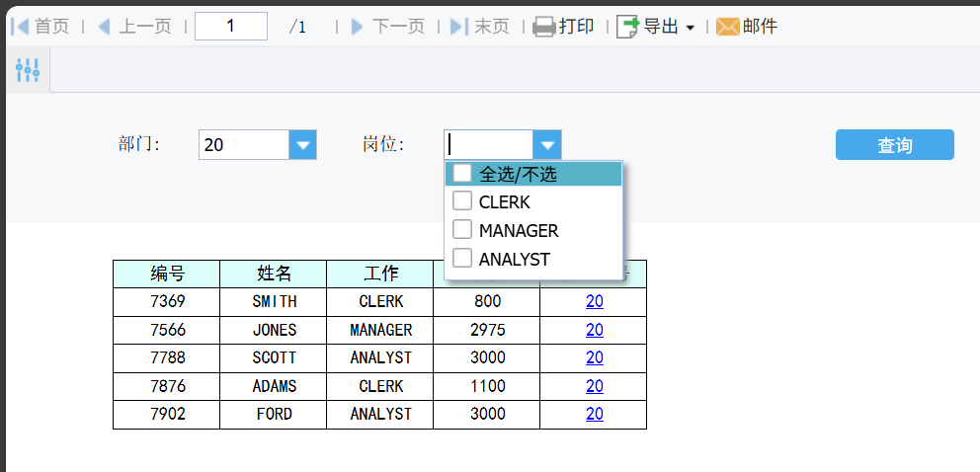Click the MANAGER job cell in table

click(380, 330)
